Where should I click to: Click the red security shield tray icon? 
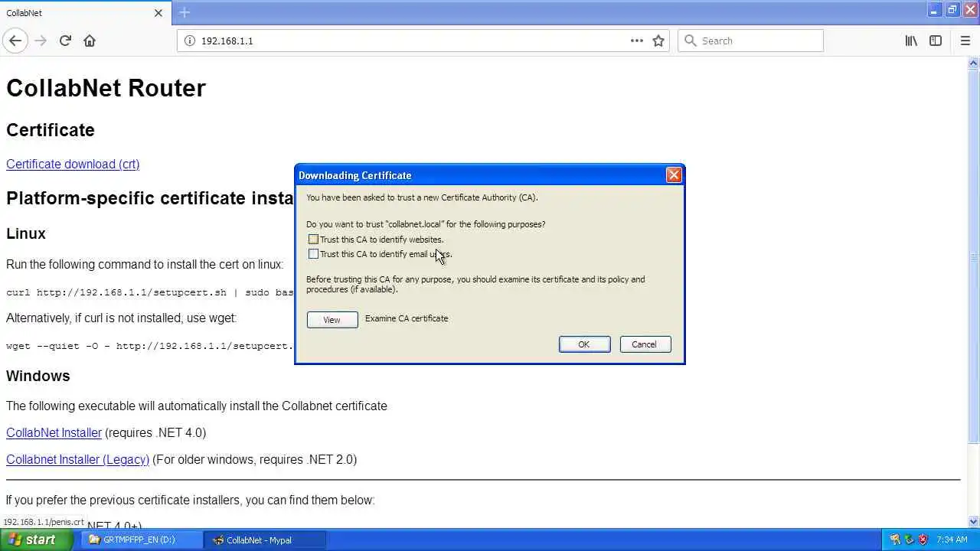click(923, 540)
